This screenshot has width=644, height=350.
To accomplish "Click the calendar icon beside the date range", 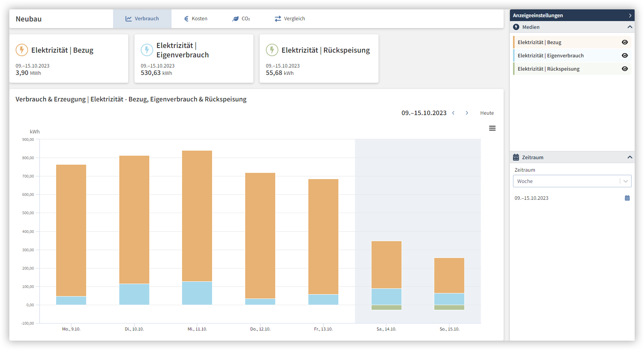I will [x=627, y=198].
